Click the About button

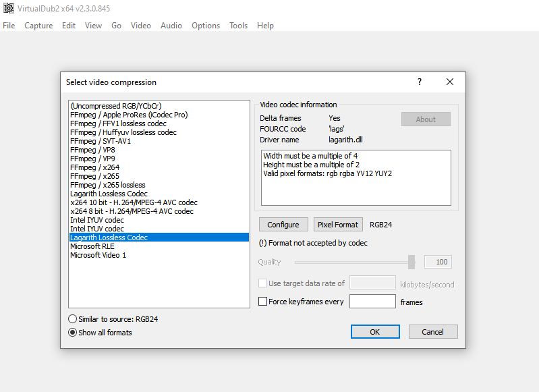coord(426,119)
